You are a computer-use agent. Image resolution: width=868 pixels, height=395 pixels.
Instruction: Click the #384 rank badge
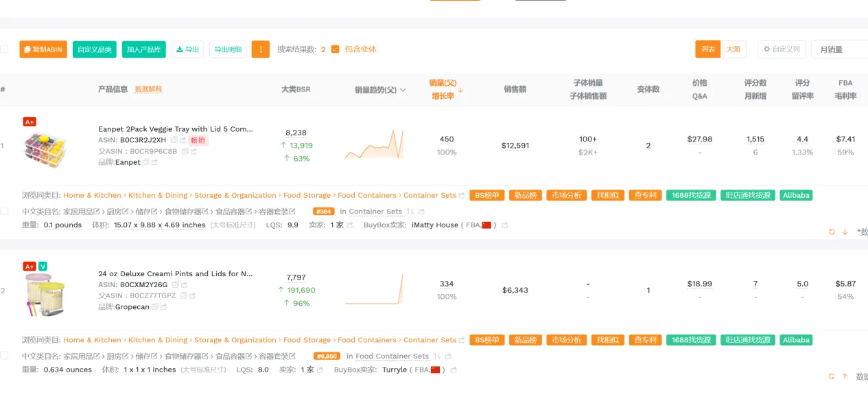click(324, 212)
